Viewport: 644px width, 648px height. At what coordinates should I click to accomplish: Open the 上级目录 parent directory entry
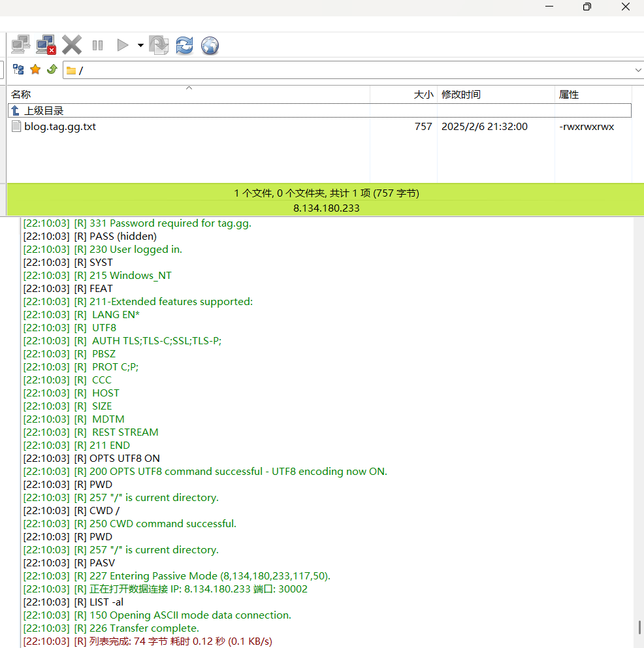click(44, 111)
